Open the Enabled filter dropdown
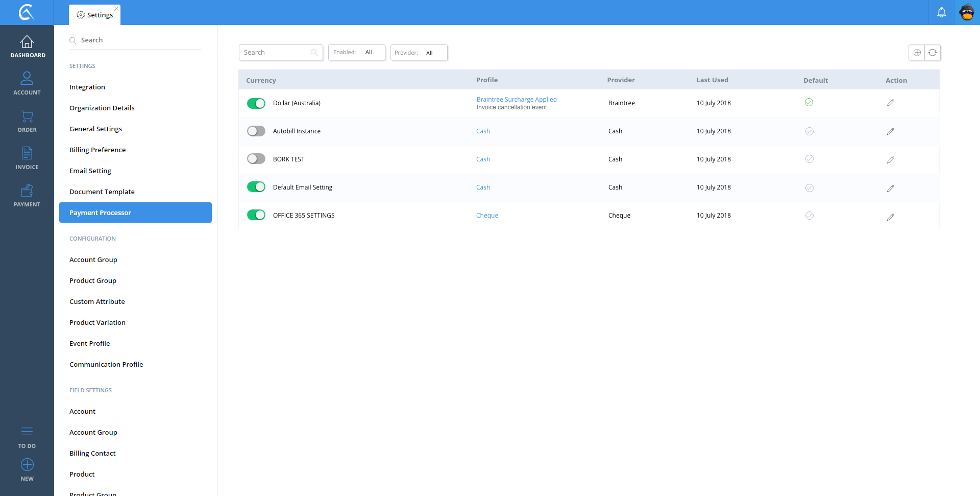The image size is (980, 496). [356, 53]
